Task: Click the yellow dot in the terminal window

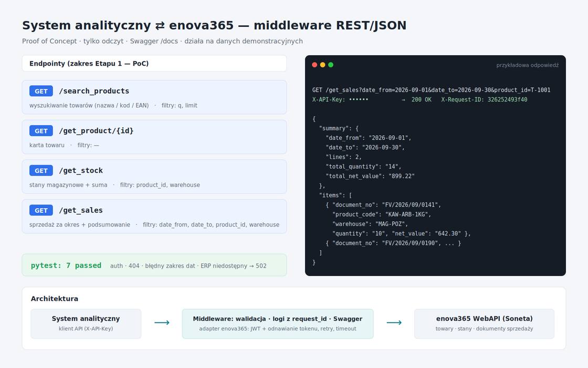Action: [x=322, y=65]
